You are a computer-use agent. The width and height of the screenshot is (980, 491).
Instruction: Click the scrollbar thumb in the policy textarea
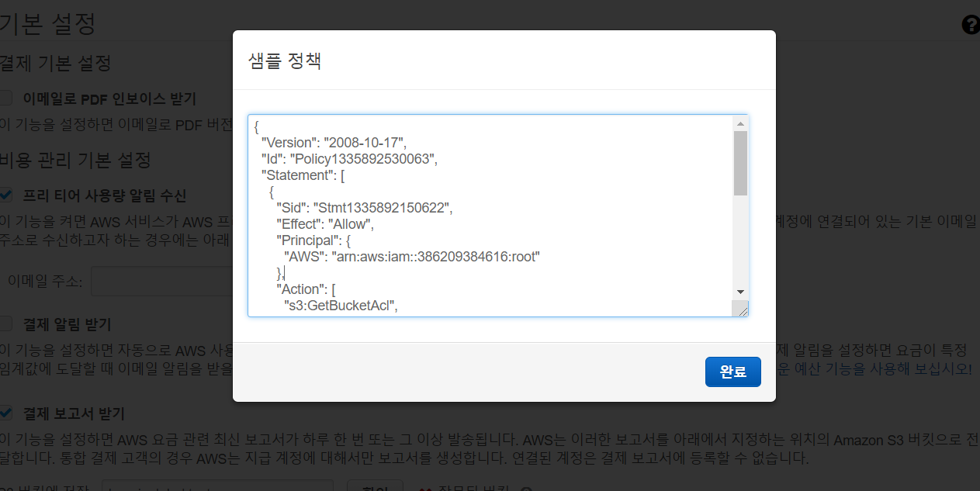pyautogui.click(x=740, y=163)
